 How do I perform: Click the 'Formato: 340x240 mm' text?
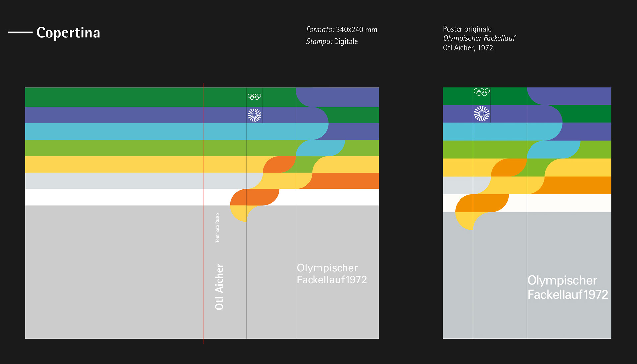[x=341, y=30]
